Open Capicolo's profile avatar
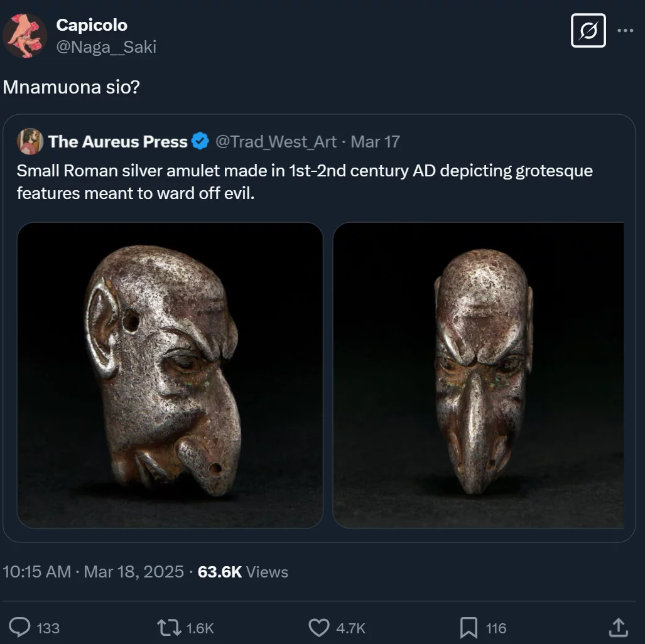The width and height of the screenshot is (645, 644). [25, 35]
